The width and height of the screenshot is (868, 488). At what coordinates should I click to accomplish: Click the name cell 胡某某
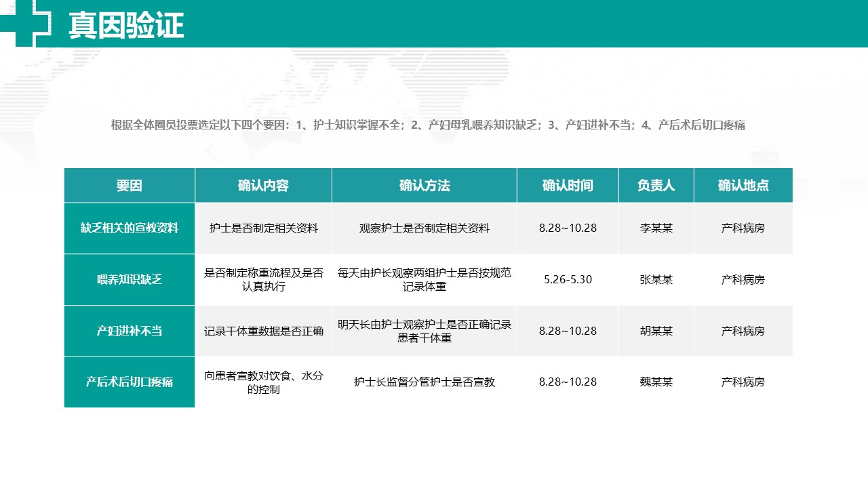pyautogui.click(x=656, y=331)
